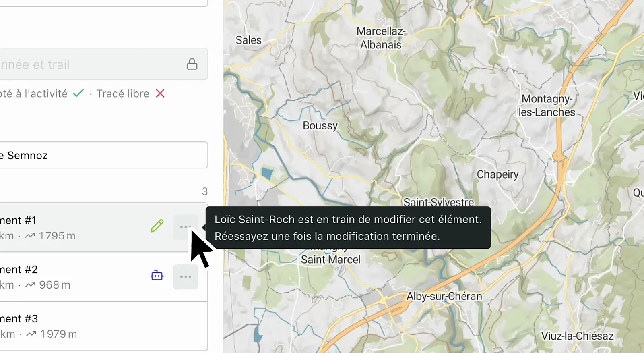Click the Saint-Marcel map label

pyautogui.click(x=330, y=260)
